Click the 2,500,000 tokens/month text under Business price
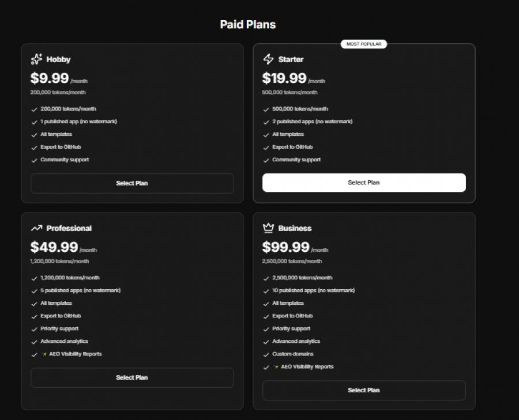The image size is (519, 420). pyautogui.click(x=290, y=261)
